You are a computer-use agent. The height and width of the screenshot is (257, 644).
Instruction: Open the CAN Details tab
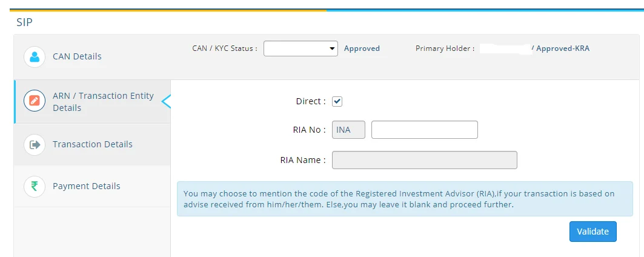[x=77, y=56]
